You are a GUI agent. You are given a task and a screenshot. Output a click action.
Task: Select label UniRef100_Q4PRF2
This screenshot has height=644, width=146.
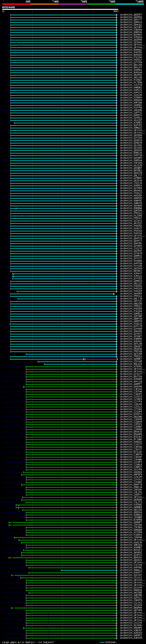click(131, 635)
